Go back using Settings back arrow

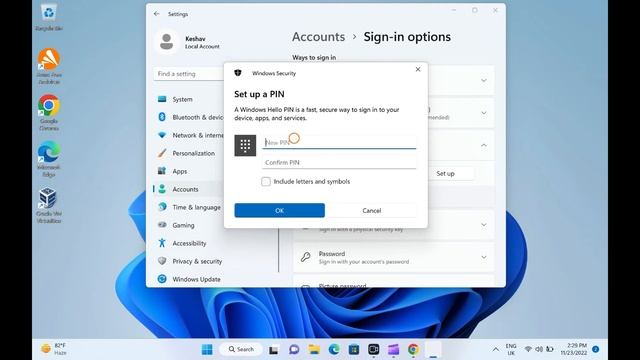tap(157, 14)
